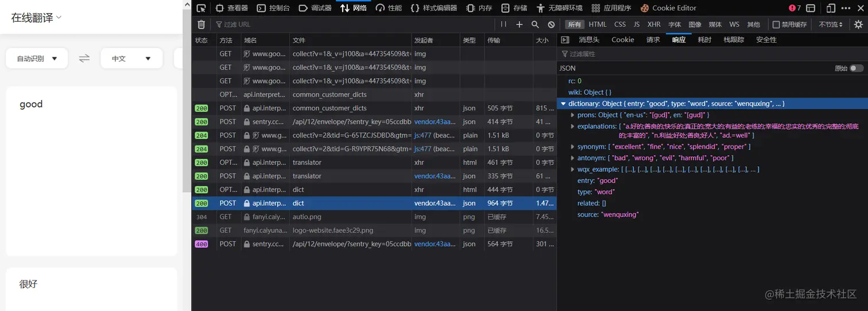The width and height of the screenshot is (868, 311).
Task: Clear network log with trash icon
Action: 201,24
